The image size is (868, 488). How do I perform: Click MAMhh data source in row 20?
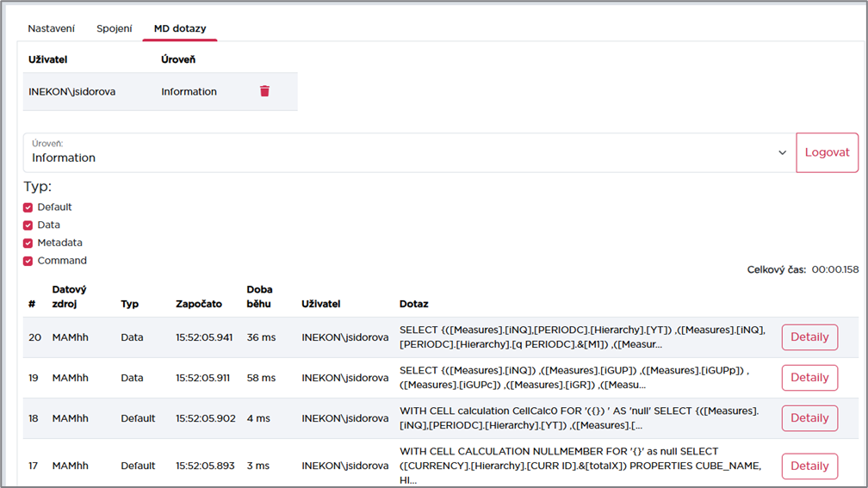tap(71, 337)
